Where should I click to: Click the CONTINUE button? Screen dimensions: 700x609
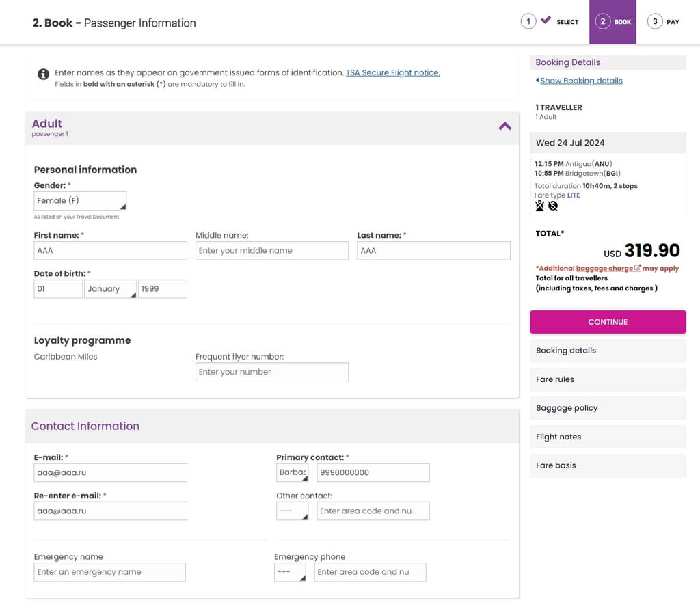[608, 322]
